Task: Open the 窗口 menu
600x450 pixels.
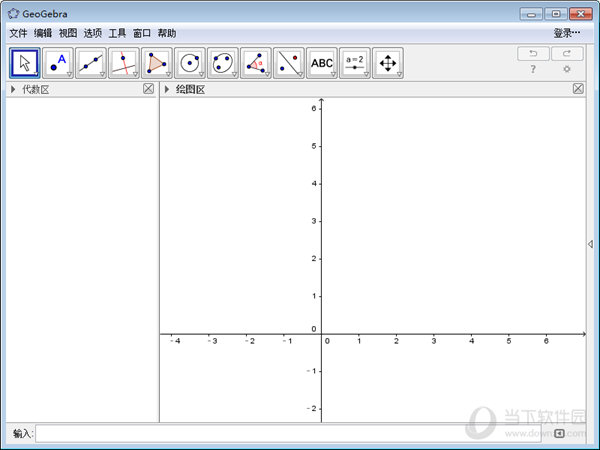Action: (x=142, y=33)
